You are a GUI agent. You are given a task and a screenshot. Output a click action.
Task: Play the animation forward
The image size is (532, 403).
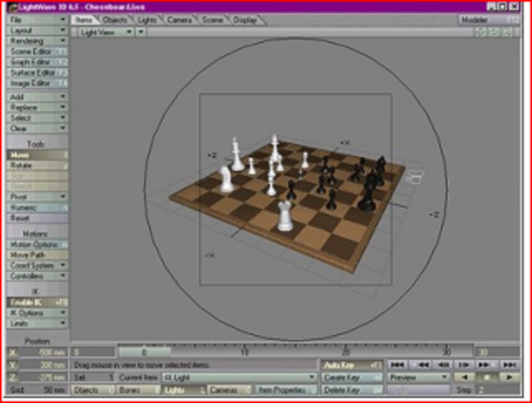coord(509,377)
